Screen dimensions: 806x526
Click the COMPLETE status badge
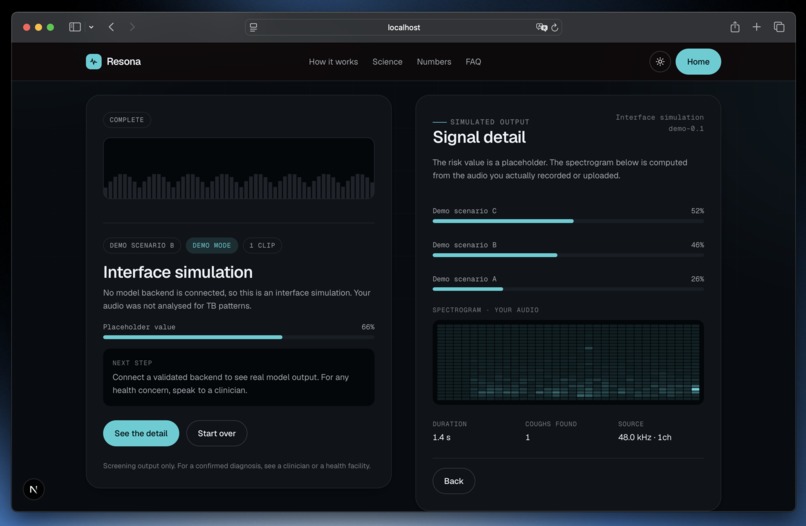coord(126,120)
